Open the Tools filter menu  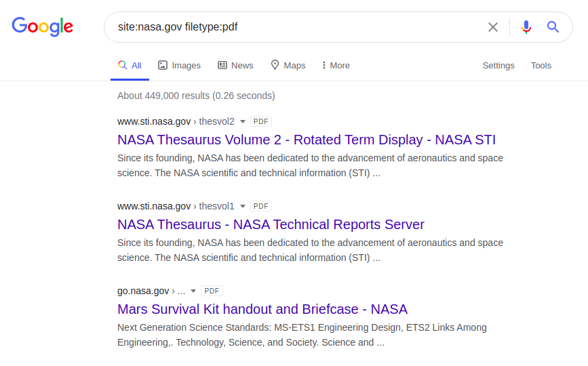[x=541, y=66]
